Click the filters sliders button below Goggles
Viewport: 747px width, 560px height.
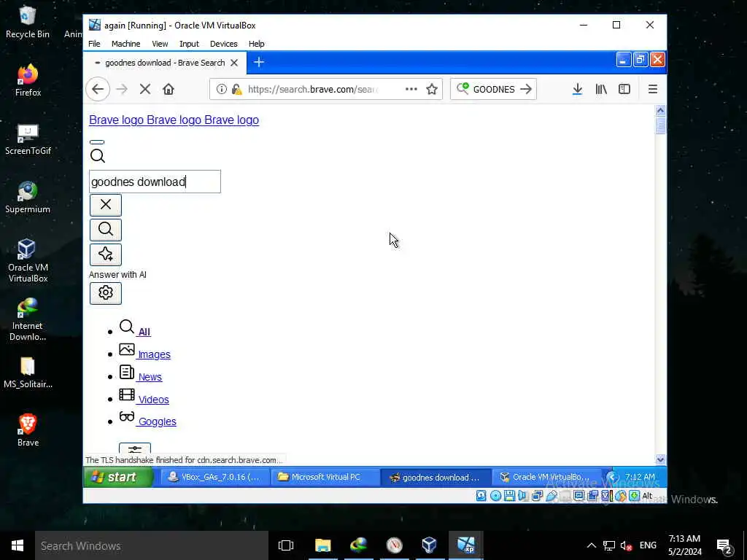point(135,448)
